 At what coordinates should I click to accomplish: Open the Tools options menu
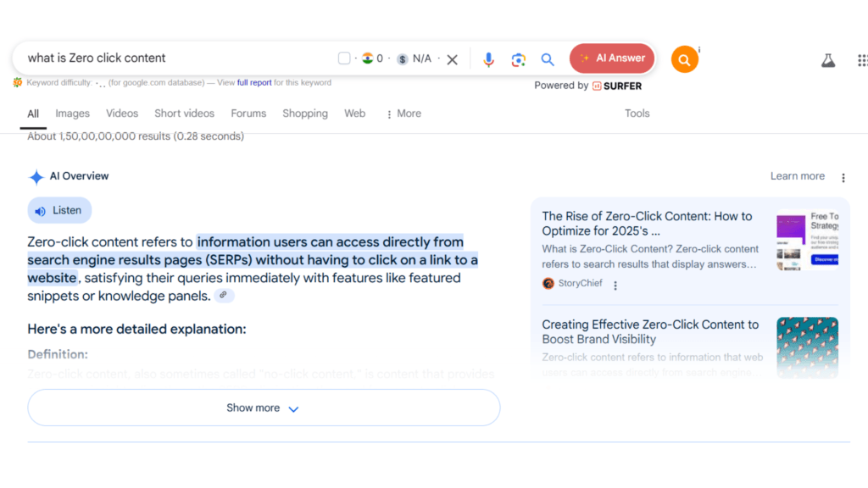[x=637, y=114]
